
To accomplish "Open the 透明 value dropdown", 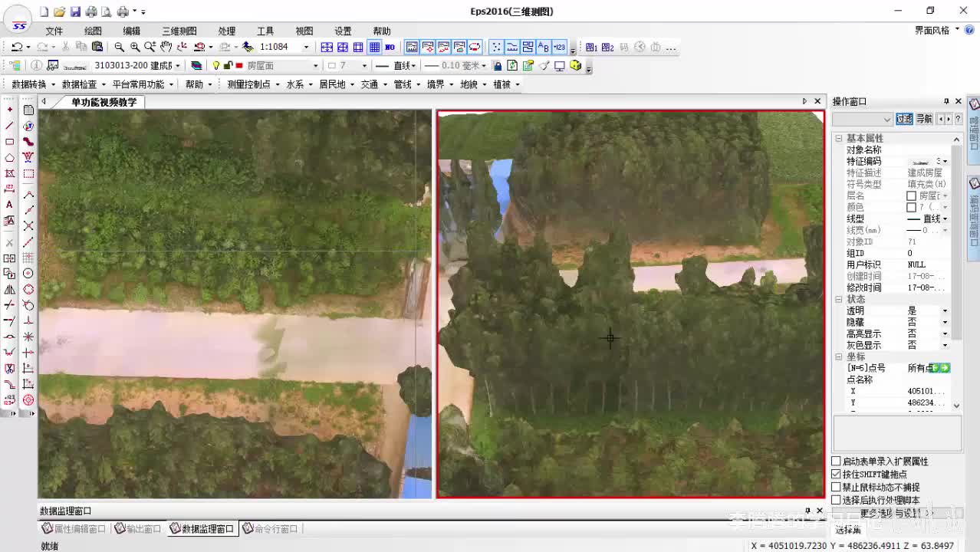I will 945,311.
